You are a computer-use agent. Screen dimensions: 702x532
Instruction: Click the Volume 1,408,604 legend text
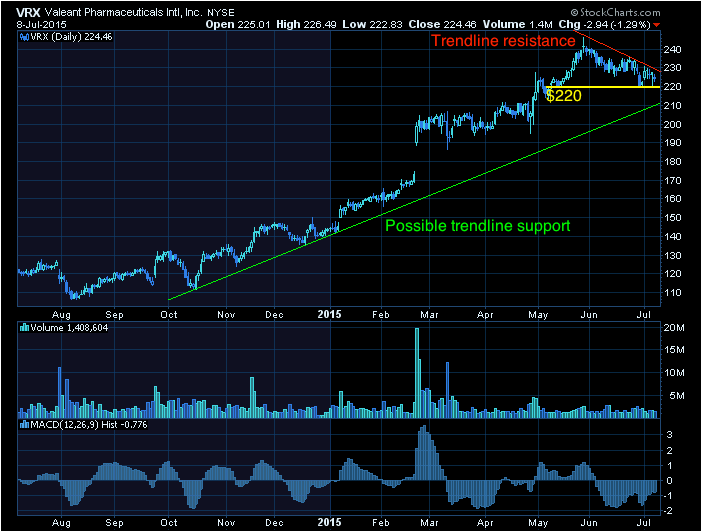tap(69, 328)
